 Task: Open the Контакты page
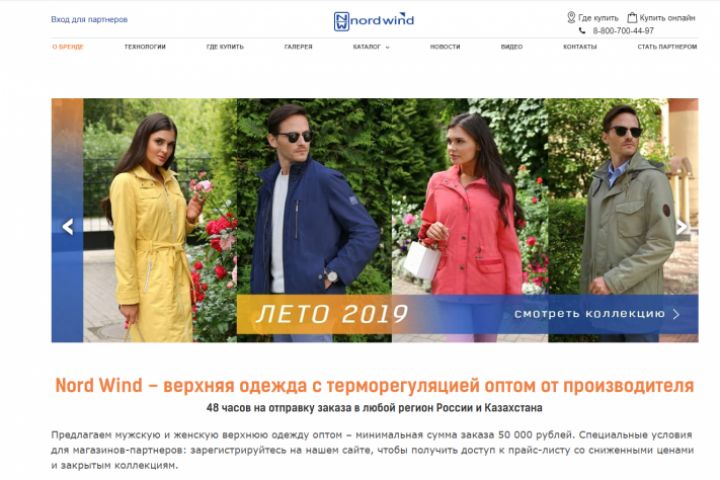pyautogui.click(x=580, y=47)
